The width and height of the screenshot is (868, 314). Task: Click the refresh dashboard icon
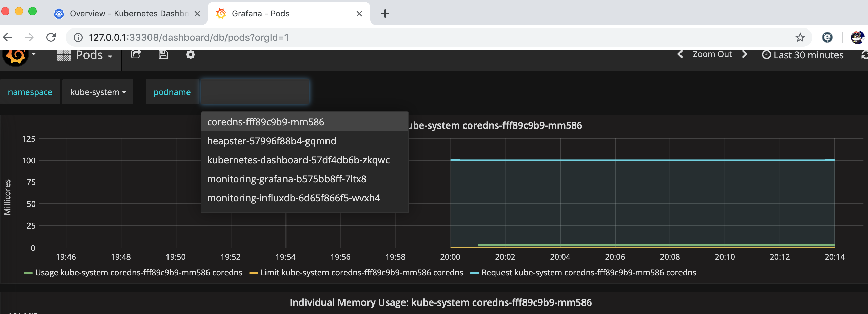click(865, 55)
